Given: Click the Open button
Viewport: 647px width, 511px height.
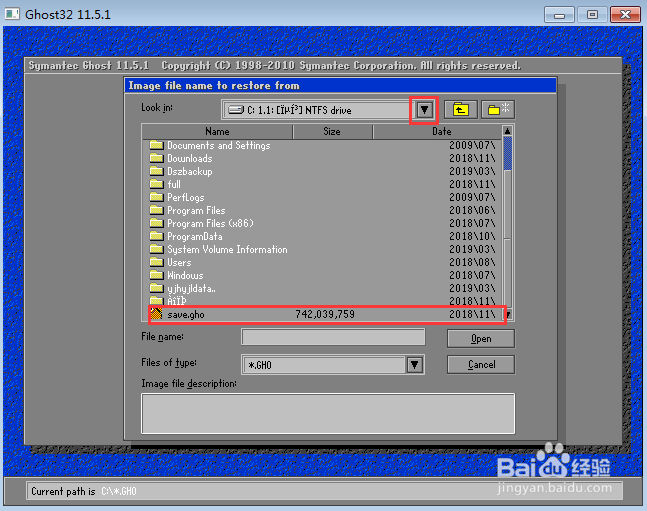Looking at the screenshot, I should [481, 339].
